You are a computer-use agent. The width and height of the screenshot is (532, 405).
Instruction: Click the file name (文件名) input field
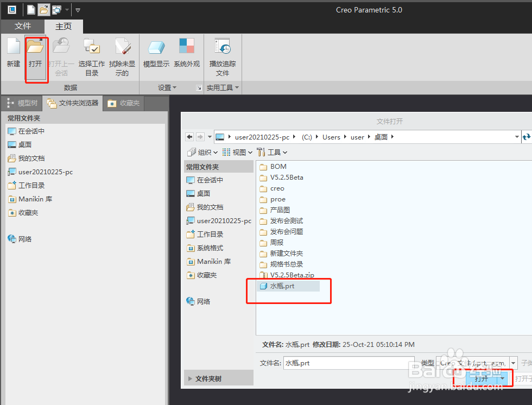click(x=349, y=363)
